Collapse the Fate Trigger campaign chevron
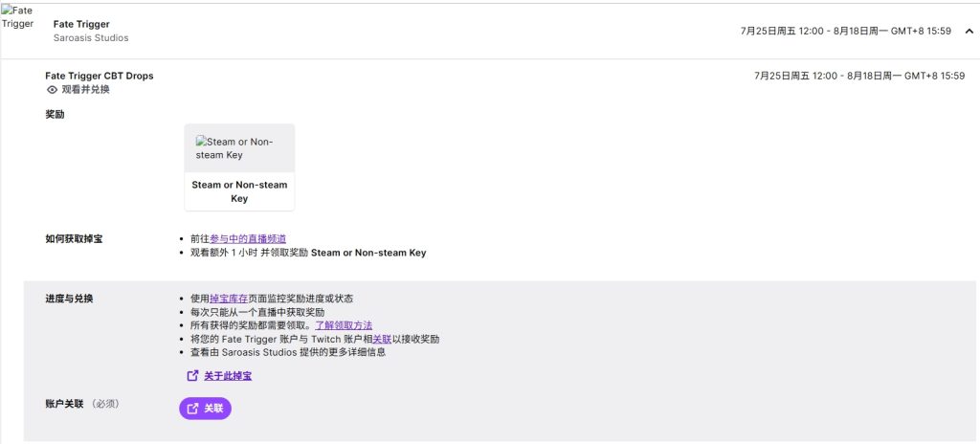 [x=969, y=31]
